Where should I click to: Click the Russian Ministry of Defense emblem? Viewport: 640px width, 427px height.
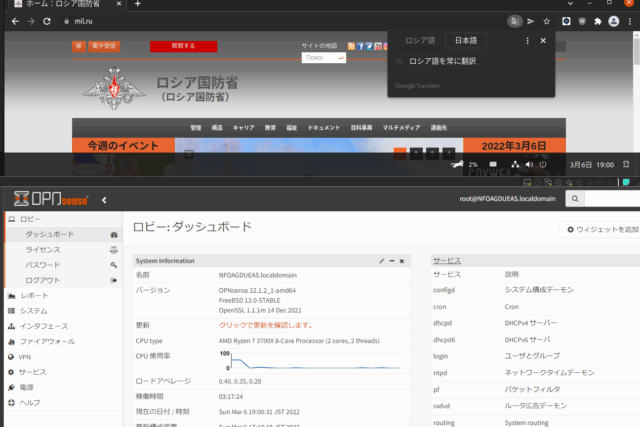[114, 88]
